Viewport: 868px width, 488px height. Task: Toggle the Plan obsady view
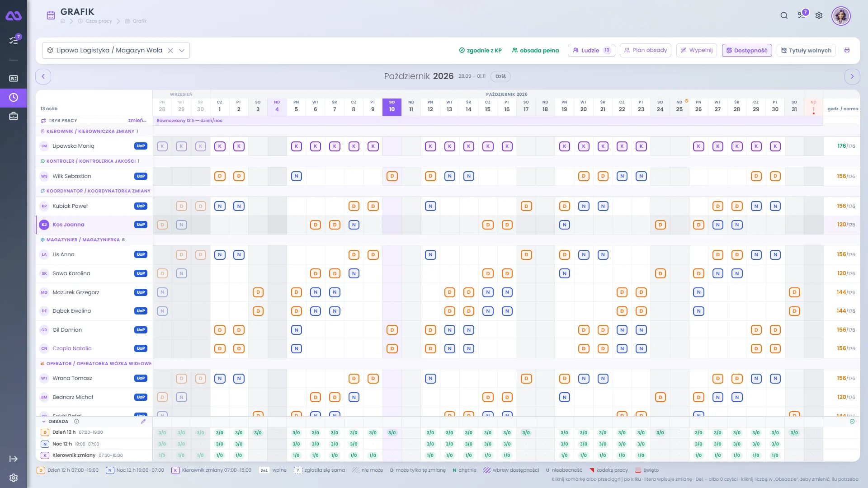point(645,50)
